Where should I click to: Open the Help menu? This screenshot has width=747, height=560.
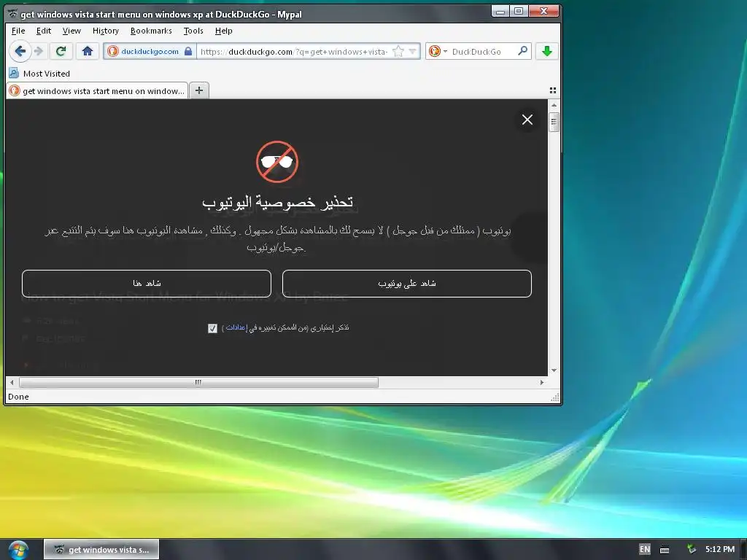(x=223, y=31)
